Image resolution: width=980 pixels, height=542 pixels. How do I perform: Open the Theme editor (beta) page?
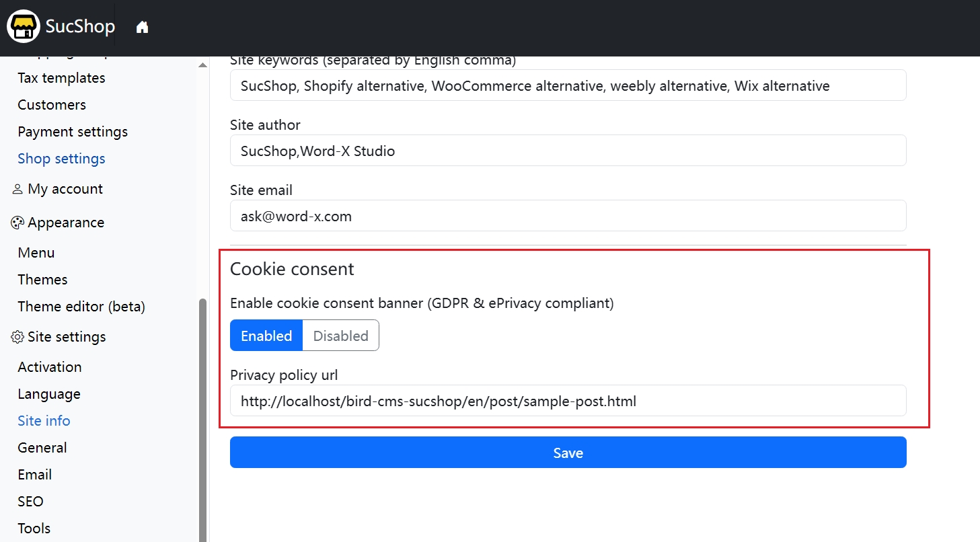[81, 307]
